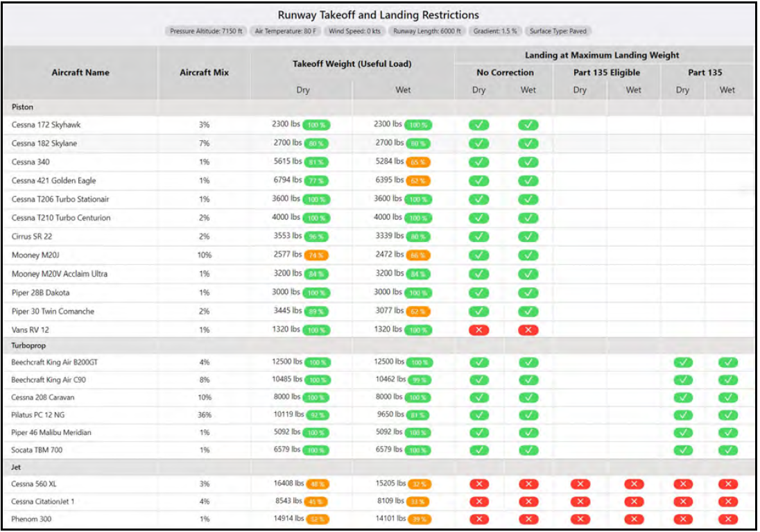Click the Cessna CitationJet 1 Part 135 dry X
Image resolution: width=760 pixels, height=532 pixels.
683,501
